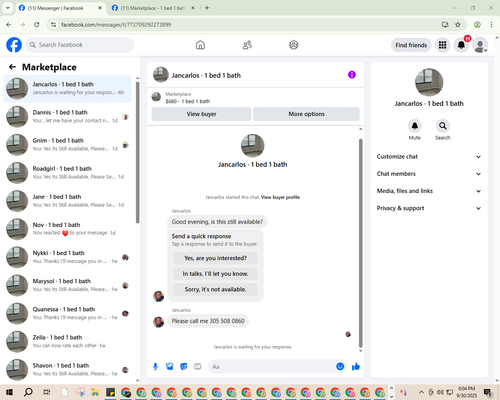This screenshot has width=500, height=400.
Task: Open Task View on the taskbar
Action: pos(47,392)
